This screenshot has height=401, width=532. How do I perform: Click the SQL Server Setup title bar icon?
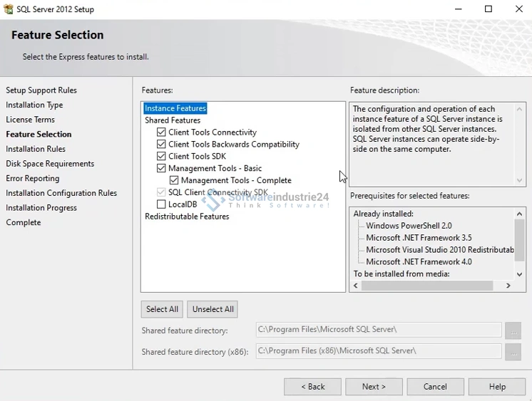(x=8, y=9)
